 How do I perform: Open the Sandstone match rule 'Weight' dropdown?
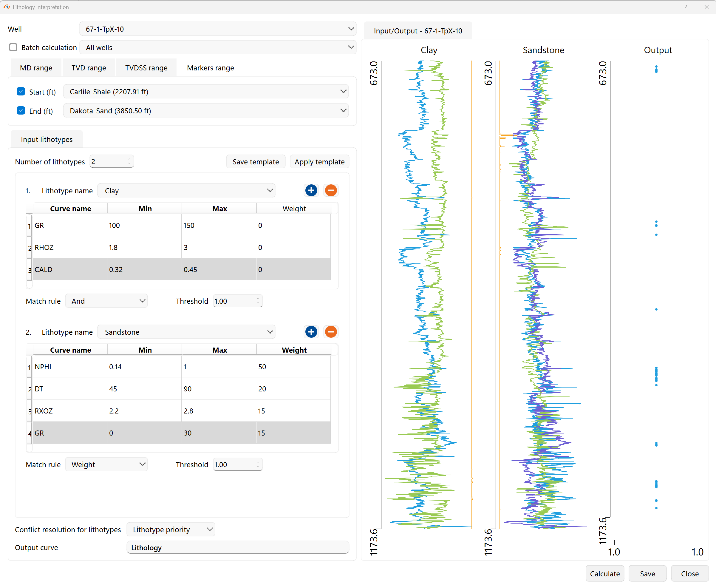click(x=106, y=464)
